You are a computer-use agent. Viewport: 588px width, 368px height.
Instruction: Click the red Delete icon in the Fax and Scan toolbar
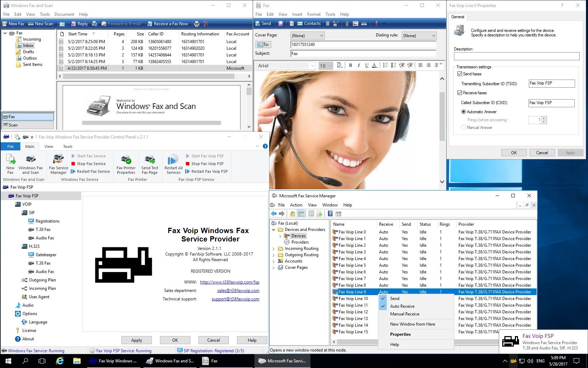click(x=206, y=24)
